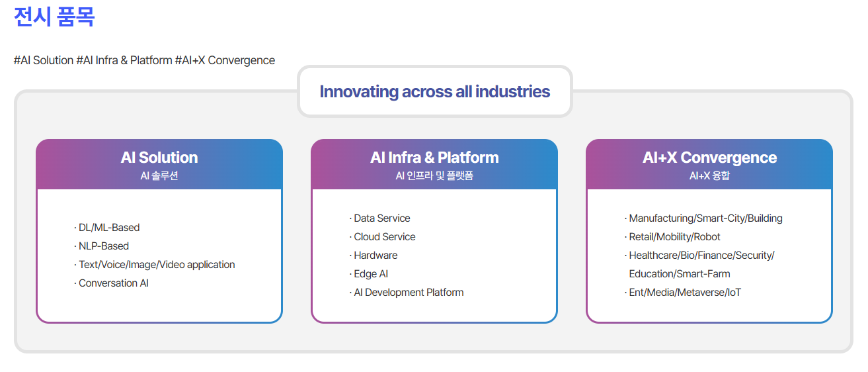Click the 'Hardware' list item
Image resolution: width=868 pixels, height=372 pixels.
coord(374,256)
